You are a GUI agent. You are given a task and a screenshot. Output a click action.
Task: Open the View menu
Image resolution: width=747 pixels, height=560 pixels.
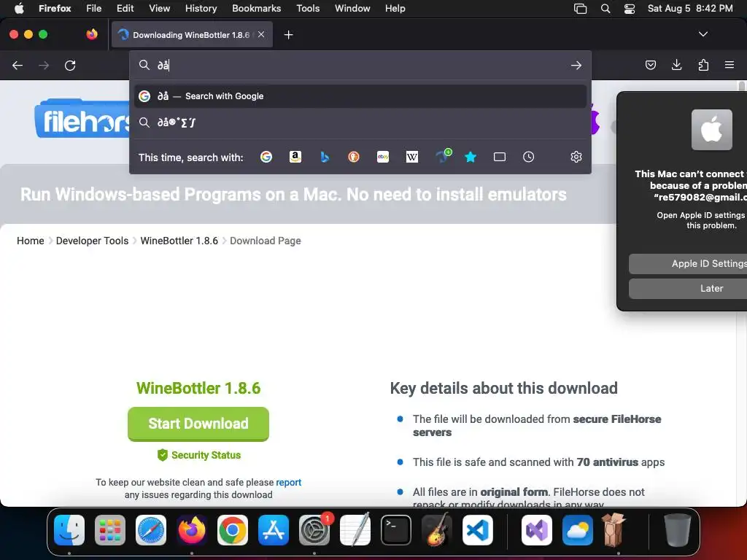[159, 8]
